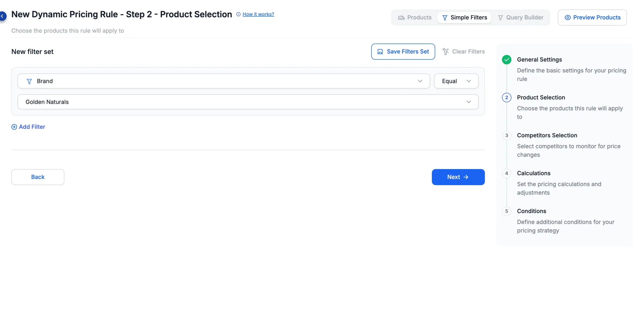
Task: Click 'Set the pricing calculations' description
Action: pos(559,188)
